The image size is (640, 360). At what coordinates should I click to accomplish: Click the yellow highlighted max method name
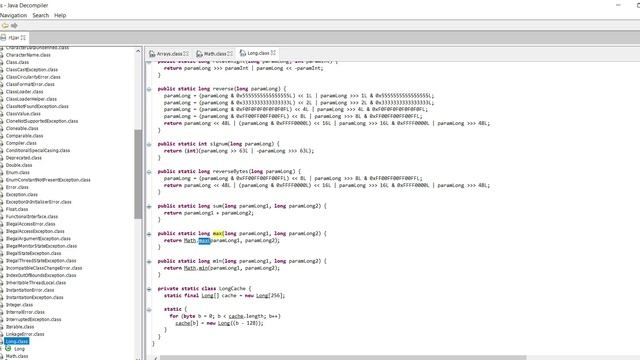click(218, 233)
